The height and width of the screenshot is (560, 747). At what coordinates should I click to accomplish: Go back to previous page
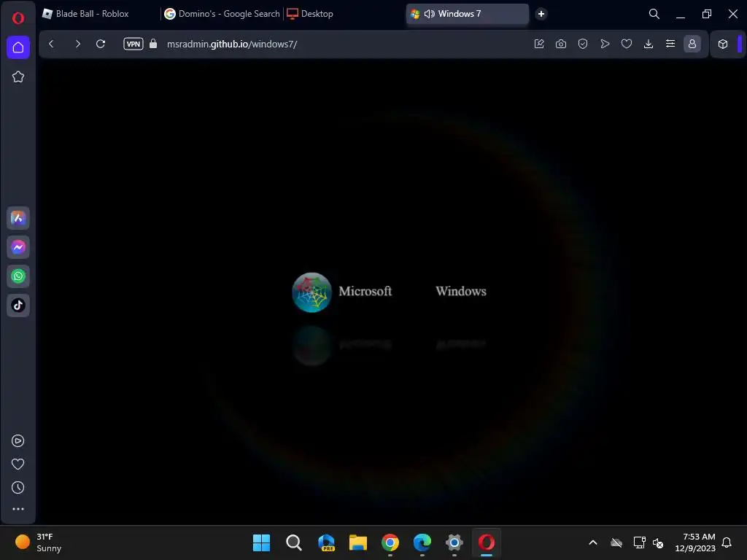pos(52,44)
